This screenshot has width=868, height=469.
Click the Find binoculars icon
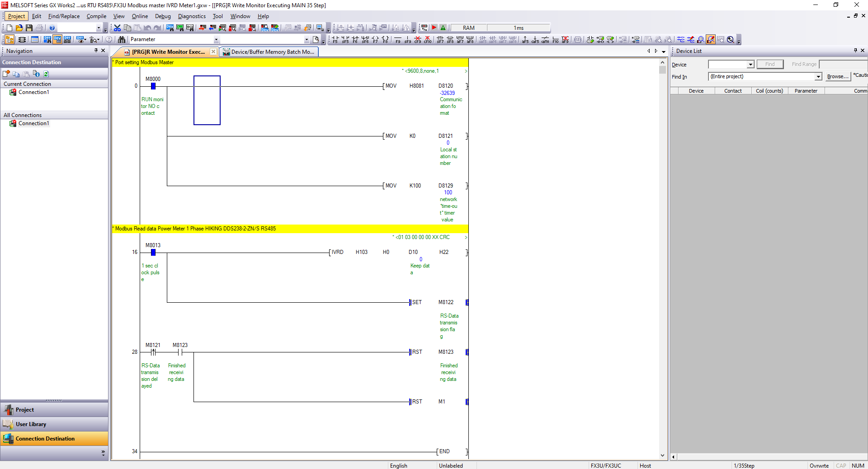pyautogui.click(x=121, y=40)
